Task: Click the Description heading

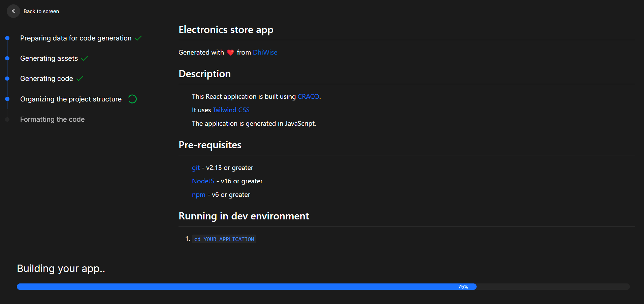Action: 204,74
